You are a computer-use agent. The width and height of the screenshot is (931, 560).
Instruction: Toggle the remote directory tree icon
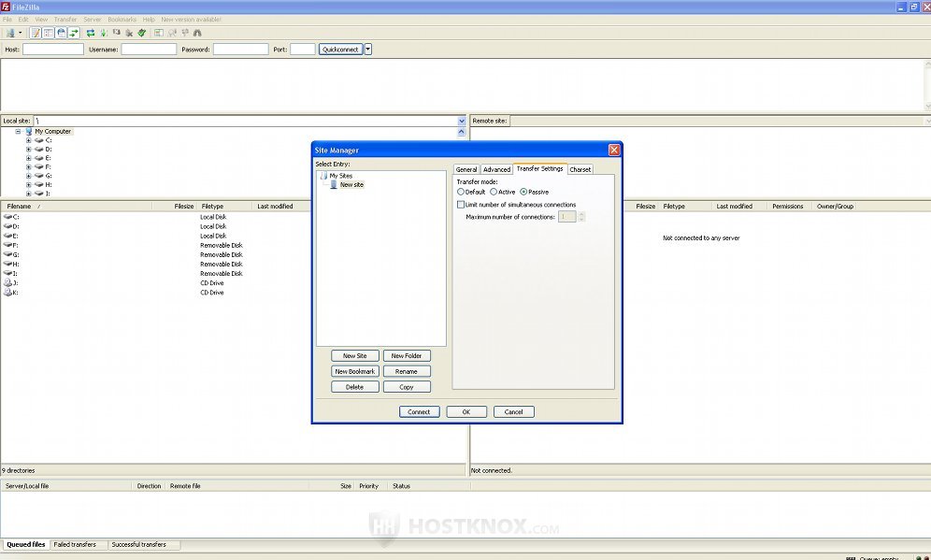61,34
